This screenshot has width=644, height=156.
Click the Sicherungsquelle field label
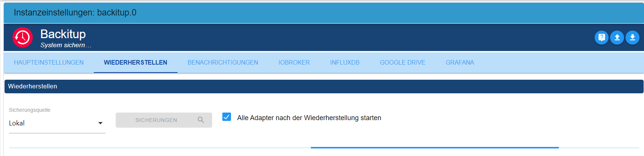coord(29,110)
